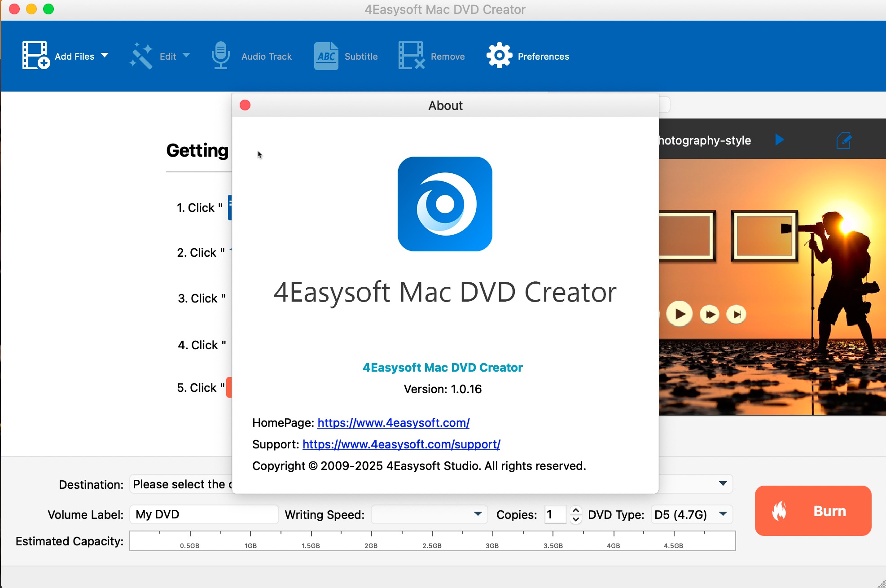This screenshot has width=886, height=588.
Task: Click the Volume Label field My DVD
Action: [x=204, y=514]
